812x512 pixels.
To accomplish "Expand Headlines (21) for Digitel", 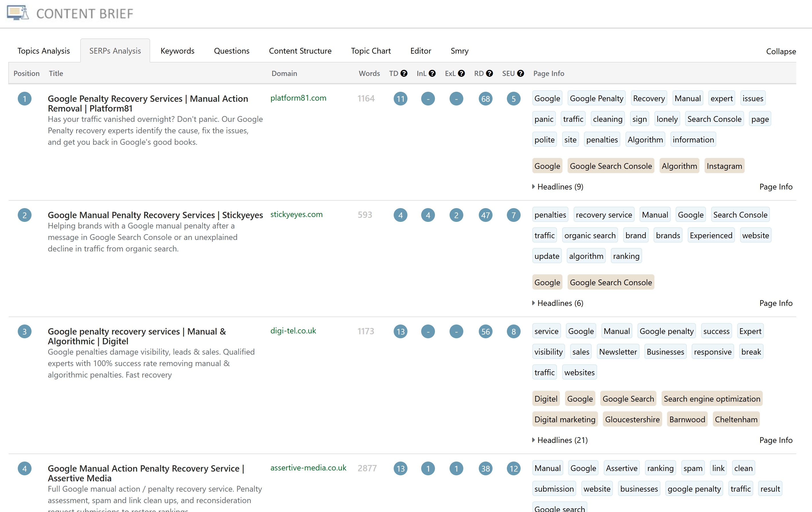I will pos(560,440).
